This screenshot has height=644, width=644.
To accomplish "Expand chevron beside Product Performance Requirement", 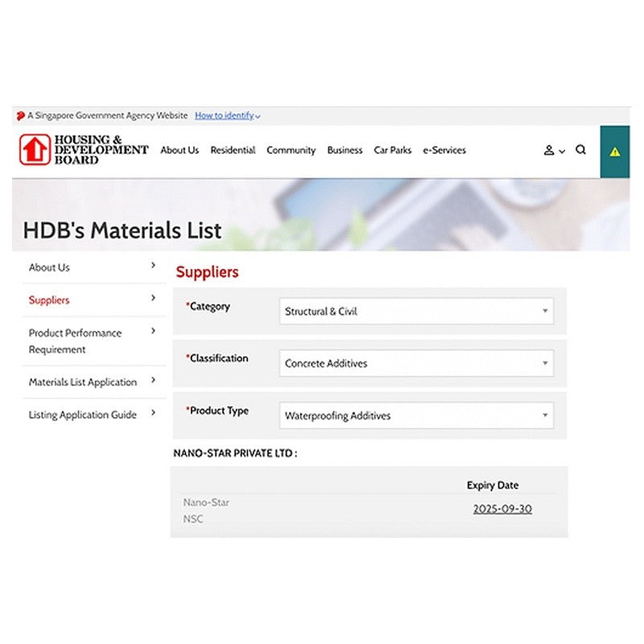I will [153, 331].
